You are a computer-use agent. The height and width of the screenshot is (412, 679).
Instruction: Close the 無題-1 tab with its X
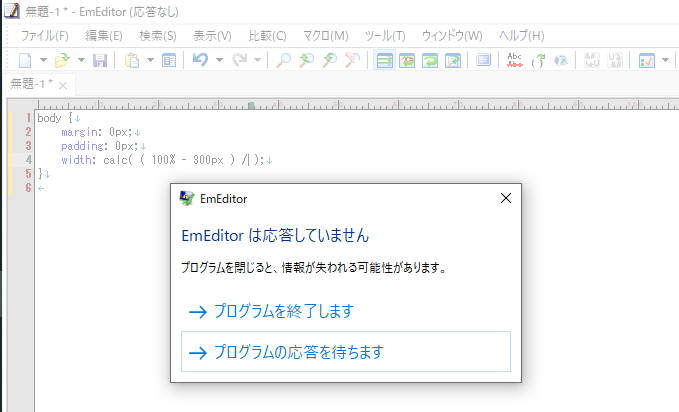click(x=63, y=85)
